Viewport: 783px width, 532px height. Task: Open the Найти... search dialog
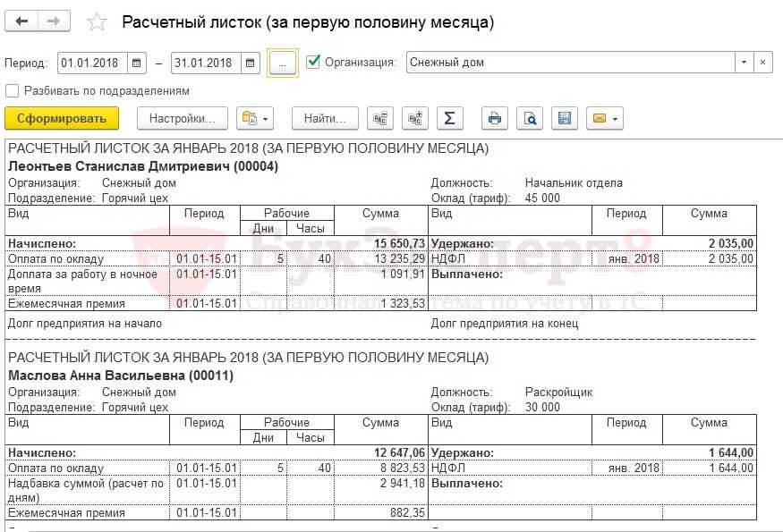tap(325, 118)
